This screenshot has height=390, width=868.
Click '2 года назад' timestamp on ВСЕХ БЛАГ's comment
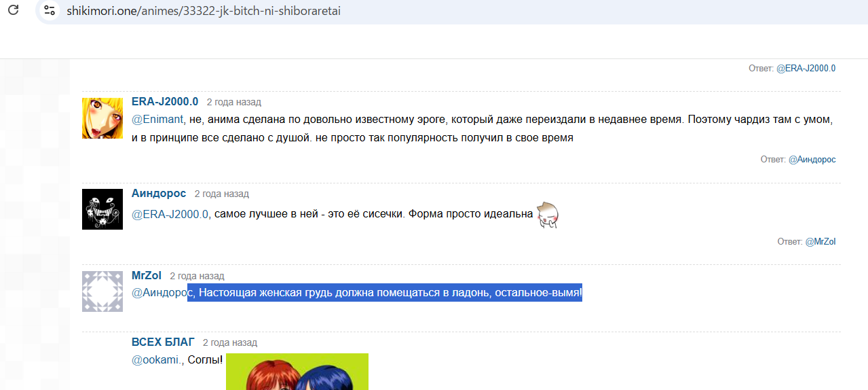coord(230,343)
